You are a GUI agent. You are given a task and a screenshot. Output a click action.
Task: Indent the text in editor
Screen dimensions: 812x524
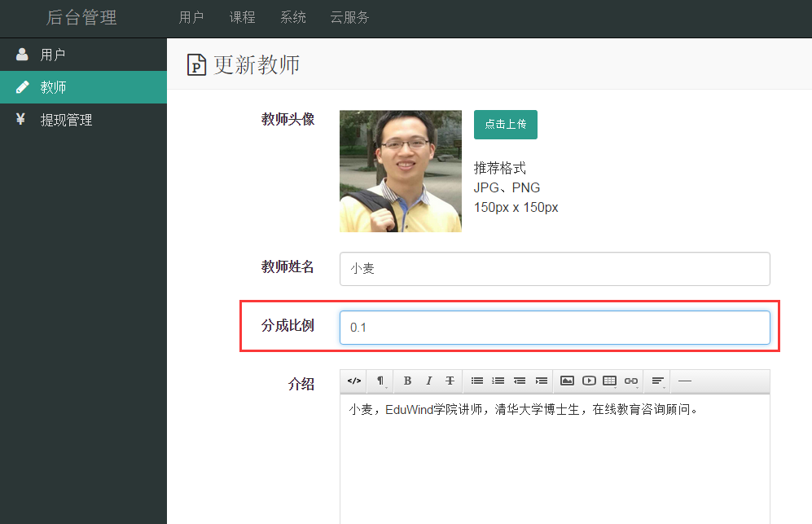541,381
